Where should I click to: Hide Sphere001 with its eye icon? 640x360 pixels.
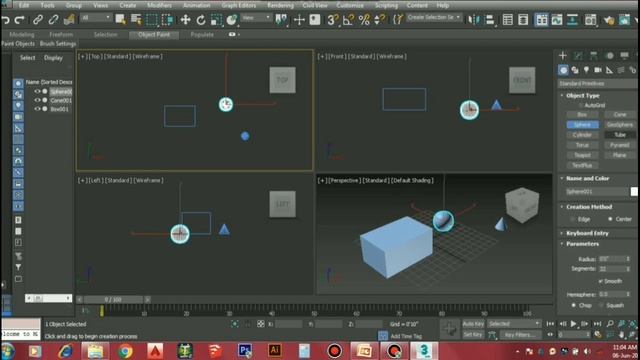[x=37, y=91]
